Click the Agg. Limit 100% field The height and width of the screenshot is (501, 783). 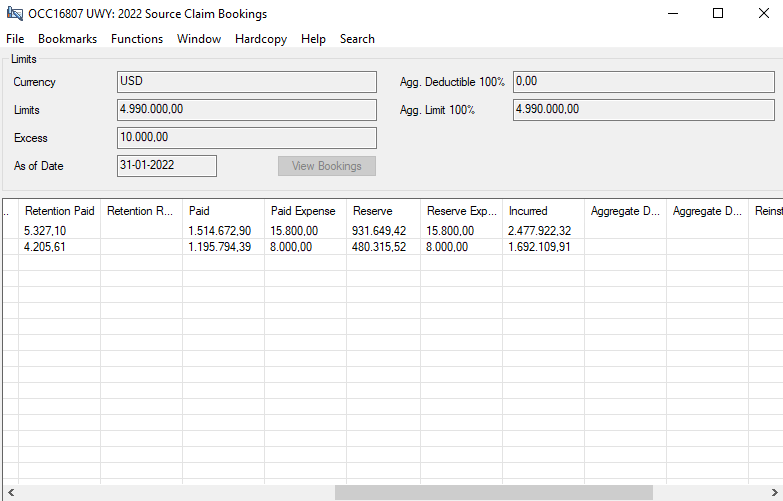click(644, 110)
